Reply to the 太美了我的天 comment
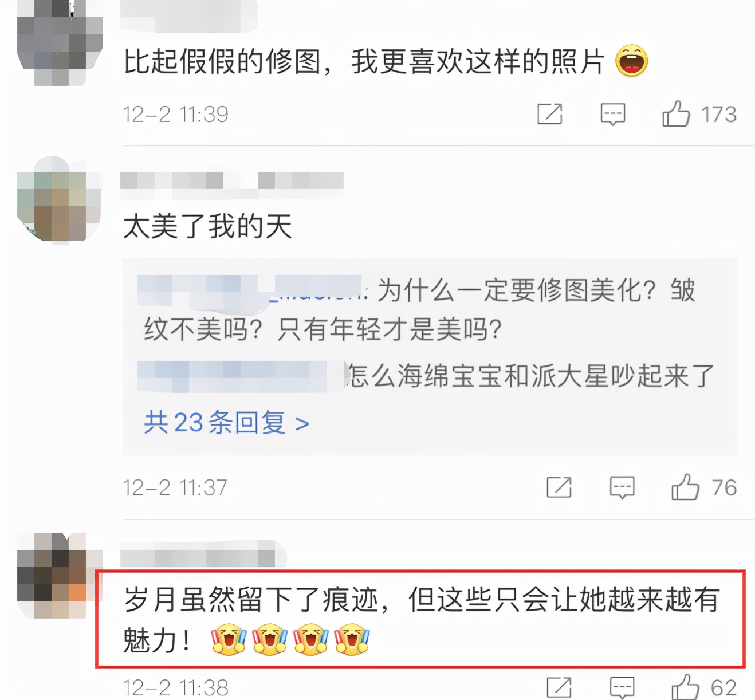The width and height of the screenshot is (755, 700). (x=622, y=487)
